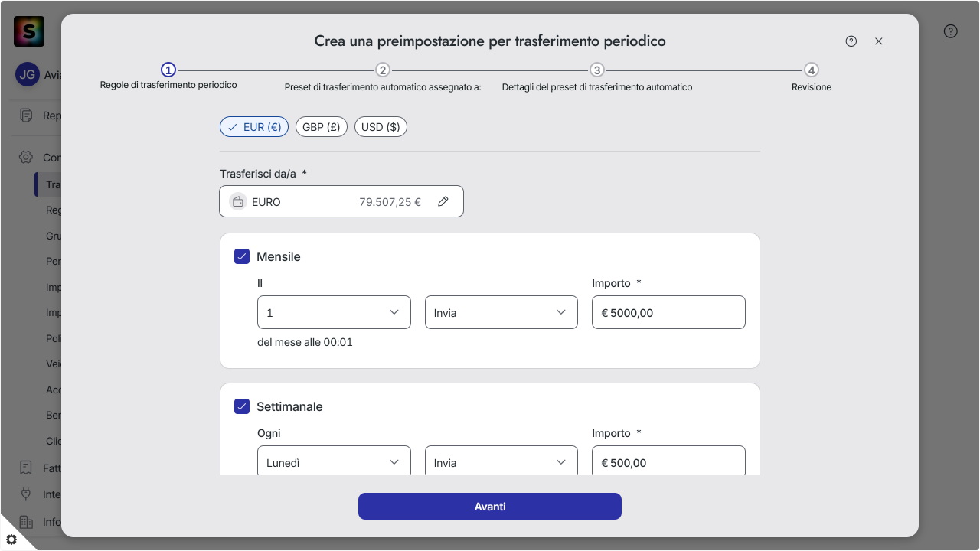Viewport: 980px width, 551px height.
Task: Go to step 2 Preset di trasferimento assegnato
Action: point(383,70)
